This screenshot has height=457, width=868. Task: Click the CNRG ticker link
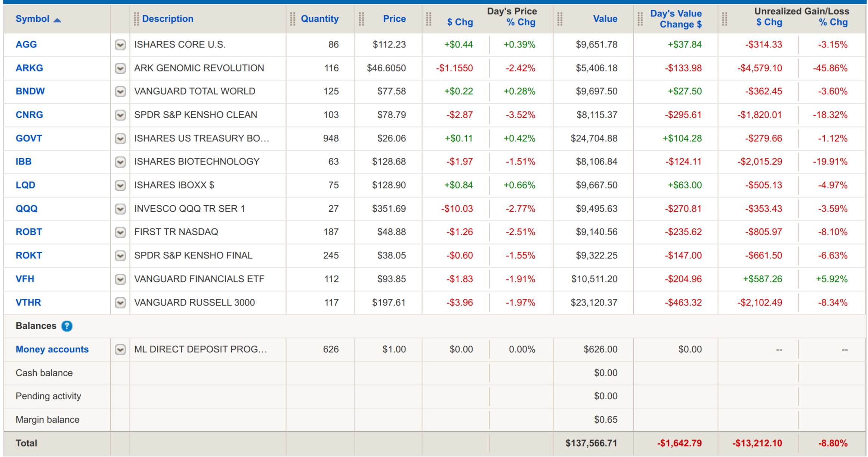pos(29,115)
